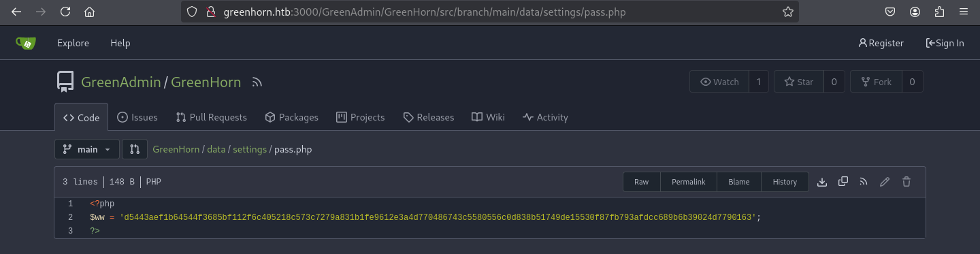Fork the repository
This screenshot has height=254, width=980.
click(x=876, y=82)
